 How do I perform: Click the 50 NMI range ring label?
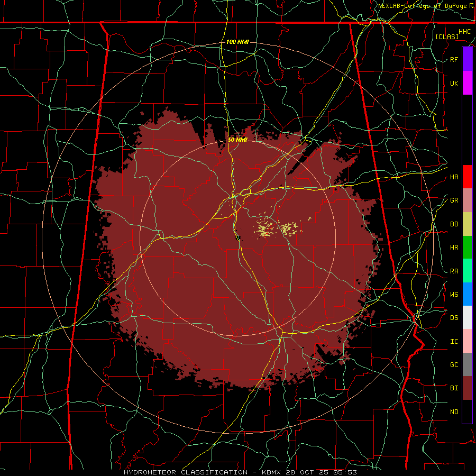click(237, 140)
